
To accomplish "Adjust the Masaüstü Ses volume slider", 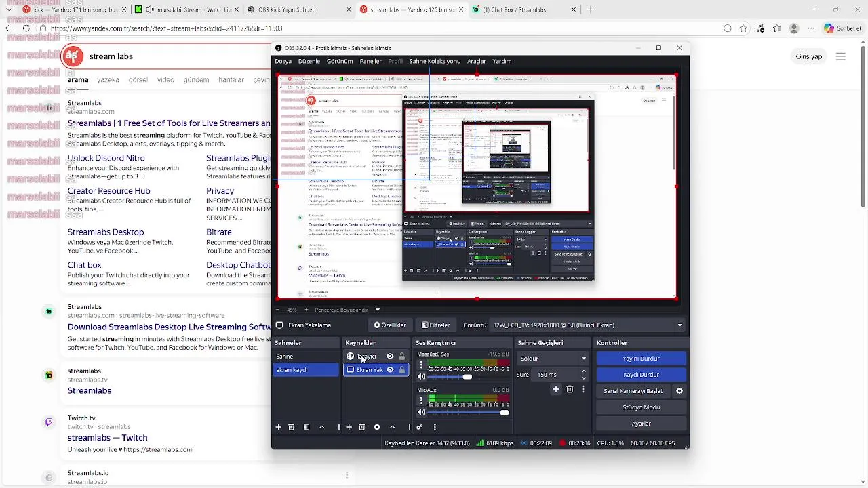I will coord(468,377).
